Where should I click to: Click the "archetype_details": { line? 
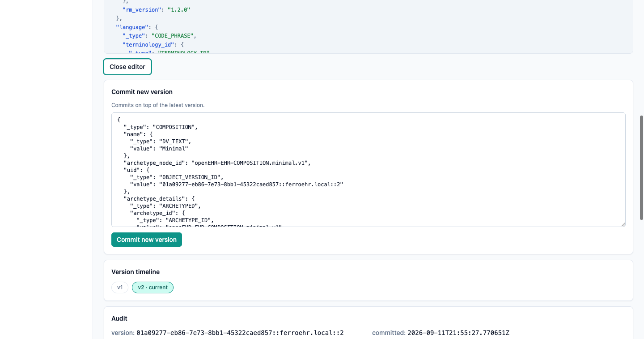(x=159, y=198)
